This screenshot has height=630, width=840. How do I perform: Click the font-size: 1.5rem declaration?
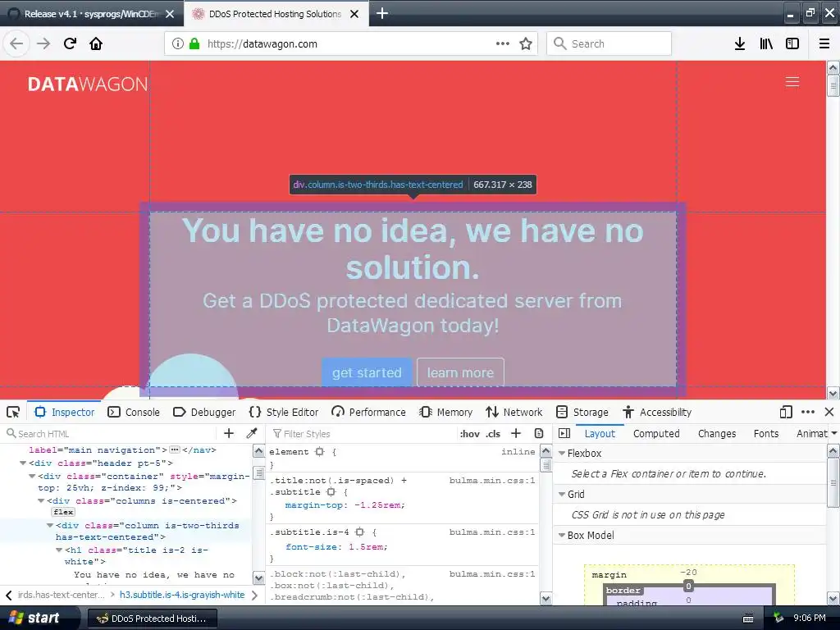click(x=336, y=547)
